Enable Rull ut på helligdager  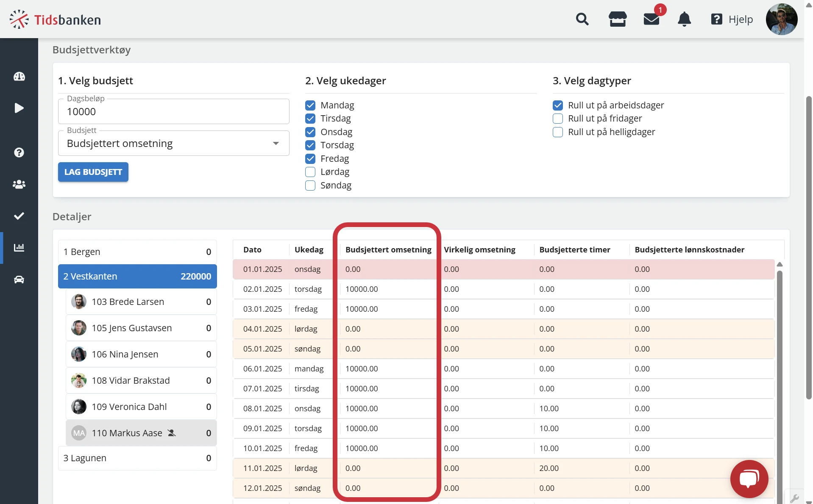[558, 132]
